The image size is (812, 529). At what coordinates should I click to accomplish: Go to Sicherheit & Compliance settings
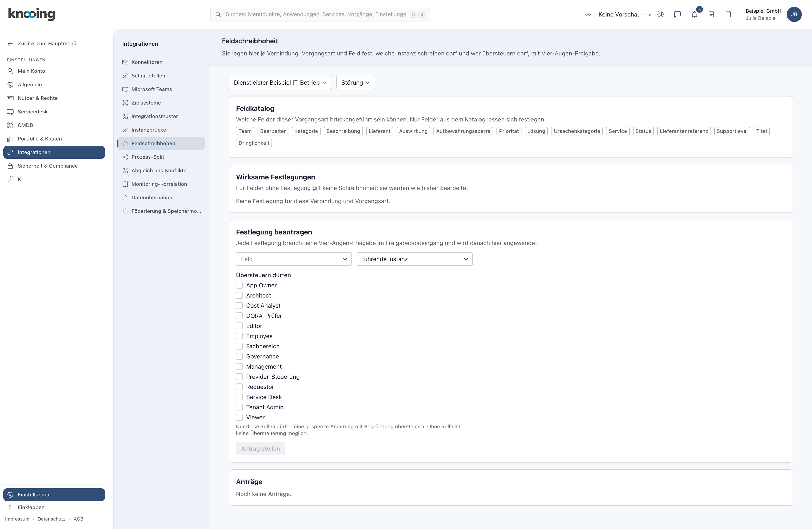click(54, 166)
